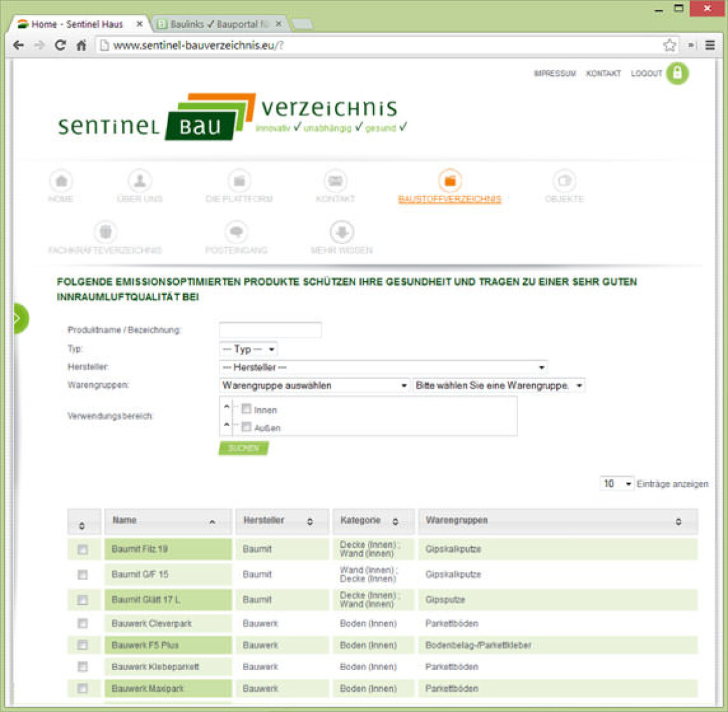The image size is (728, 712).
Task: Switch to the Baulinks Bauportal tab
Action: point(219,23)
